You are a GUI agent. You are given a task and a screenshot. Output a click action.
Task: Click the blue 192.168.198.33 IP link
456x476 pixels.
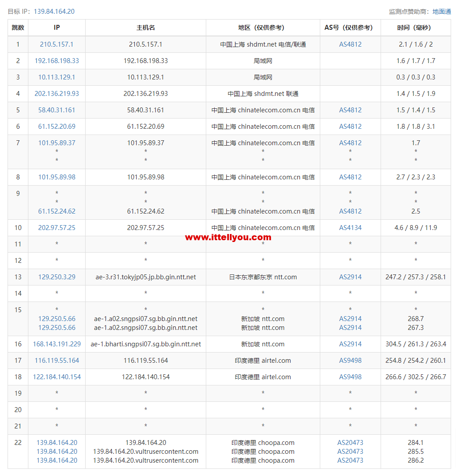(x=57, y=61)
